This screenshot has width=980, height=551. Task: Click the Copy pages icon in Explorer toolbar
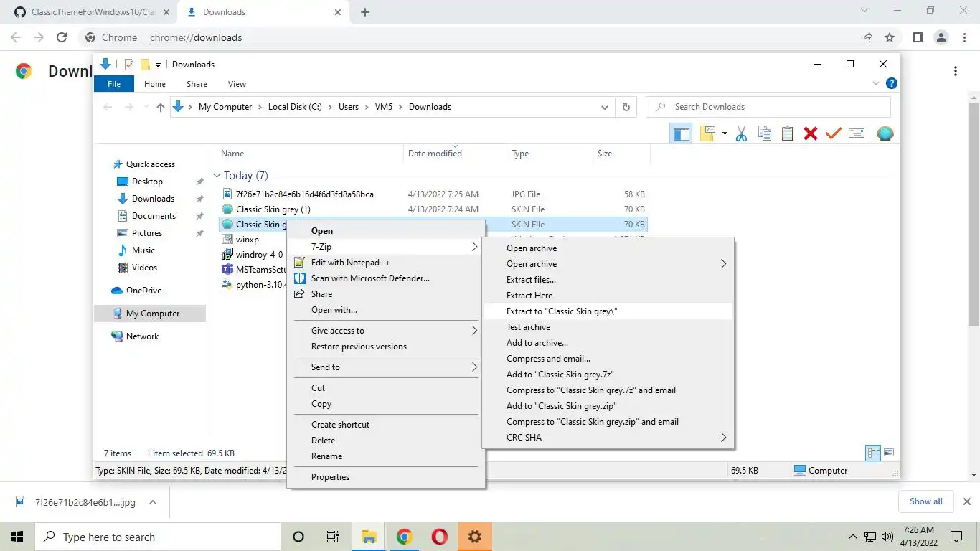click(x=765, y=133)
